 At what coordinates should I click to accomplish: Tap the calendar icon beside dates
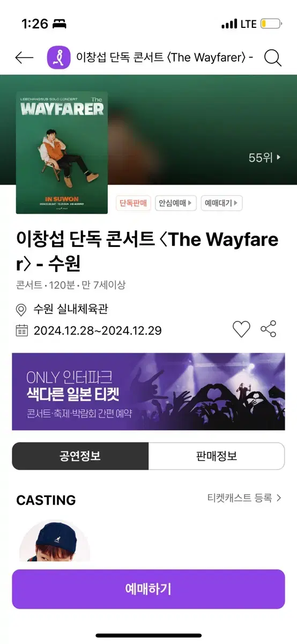tap(21, 330)
